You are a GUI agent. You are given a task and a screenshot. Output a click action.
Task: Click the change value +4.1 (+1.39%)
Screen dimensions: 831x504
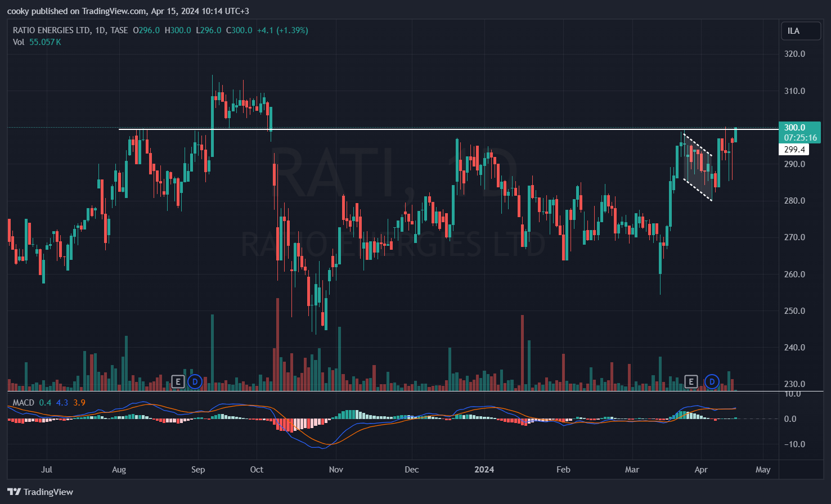(282, 30)
